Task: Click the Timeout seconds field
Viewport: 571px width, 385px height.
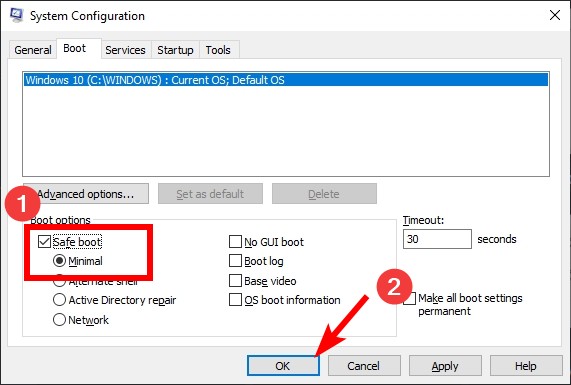Action: (437, 239)
